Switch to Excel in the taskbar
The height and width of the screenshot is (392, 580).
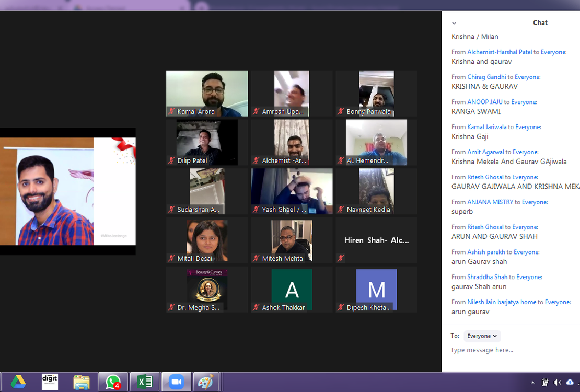[144, 382]
